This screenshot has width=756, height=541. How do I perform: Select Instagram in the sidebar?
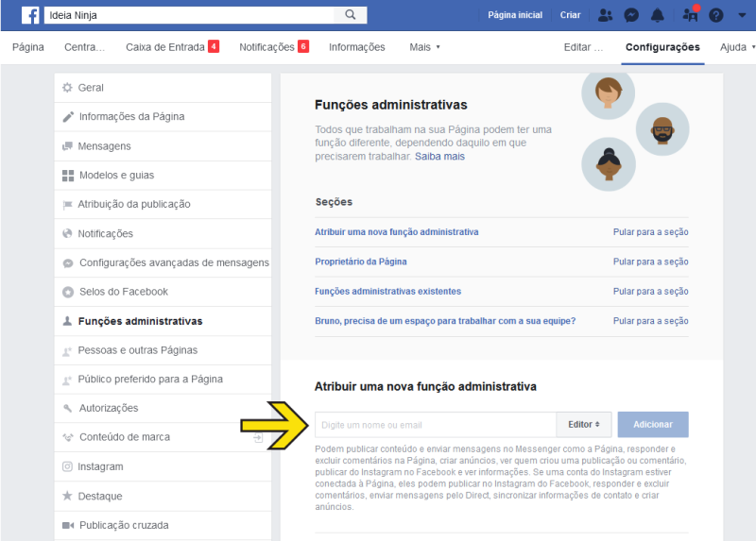pos(100,466)
